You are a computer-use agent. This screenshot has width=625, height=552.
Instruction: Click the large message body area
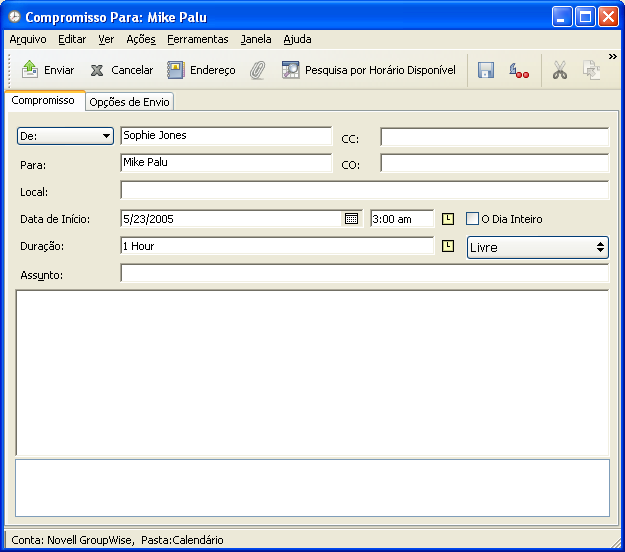pyautogui.click(x=312, y=373)
